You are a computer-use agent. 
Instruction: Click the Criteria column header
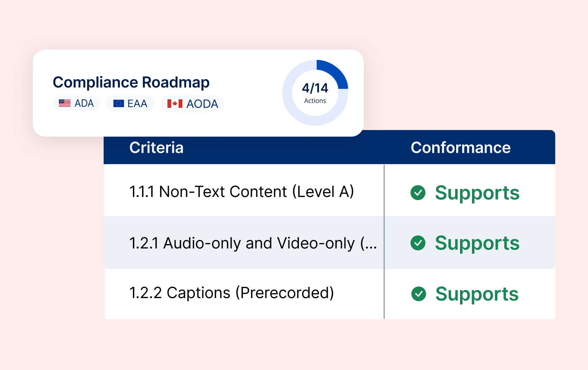point(156,148)
